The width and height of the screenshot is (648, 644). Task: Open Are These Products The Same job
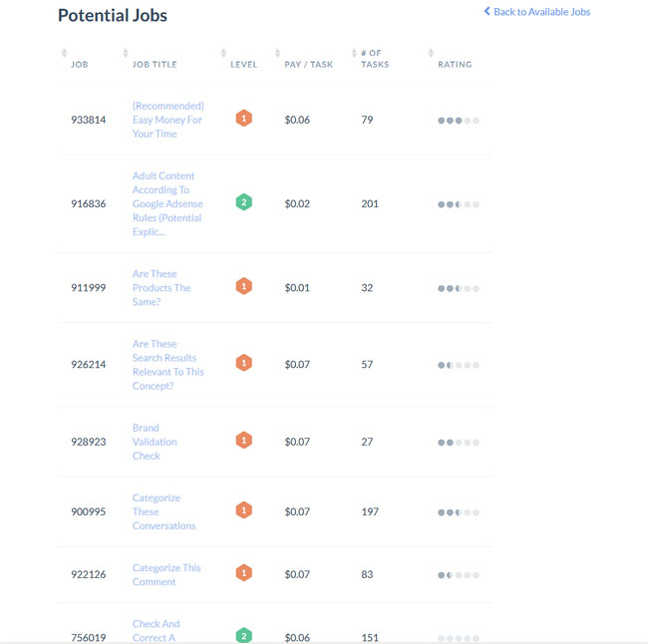pyautogui.click(x=162, y=288)
